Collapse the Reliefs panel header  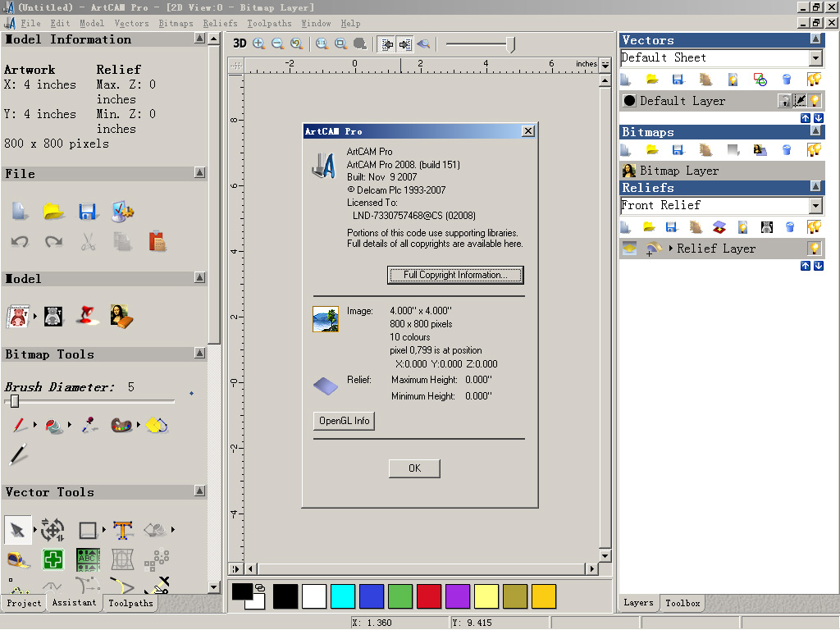(x=815, y=186)
